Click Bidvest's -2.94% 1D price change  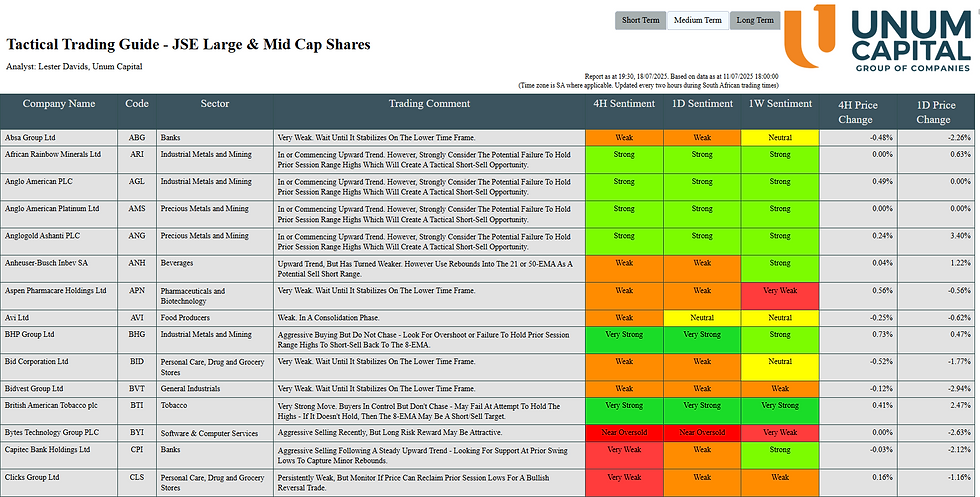click(x=959, y=389)
